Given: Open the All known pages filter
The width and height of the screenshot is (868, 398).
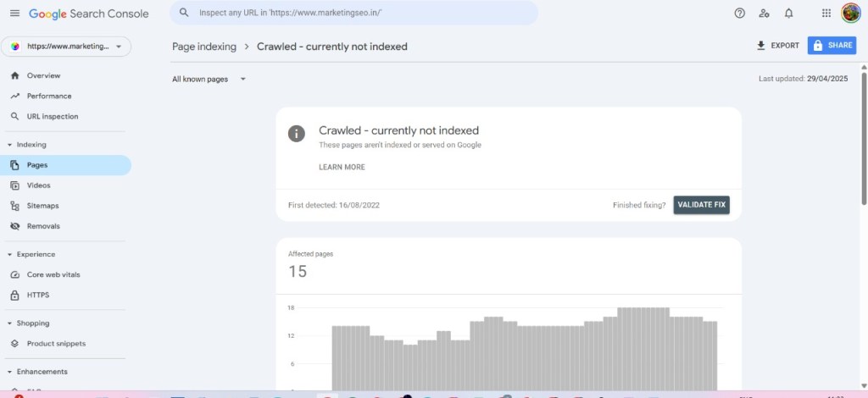Looking at the screenshot, I should pyautogui.click(x=209, y=79).
